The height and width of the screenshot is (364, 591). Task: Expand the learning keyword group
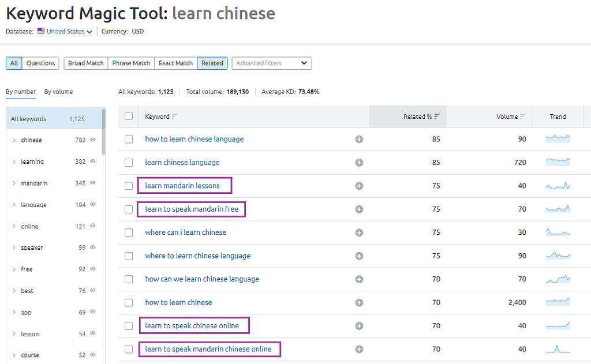point(14,162)
